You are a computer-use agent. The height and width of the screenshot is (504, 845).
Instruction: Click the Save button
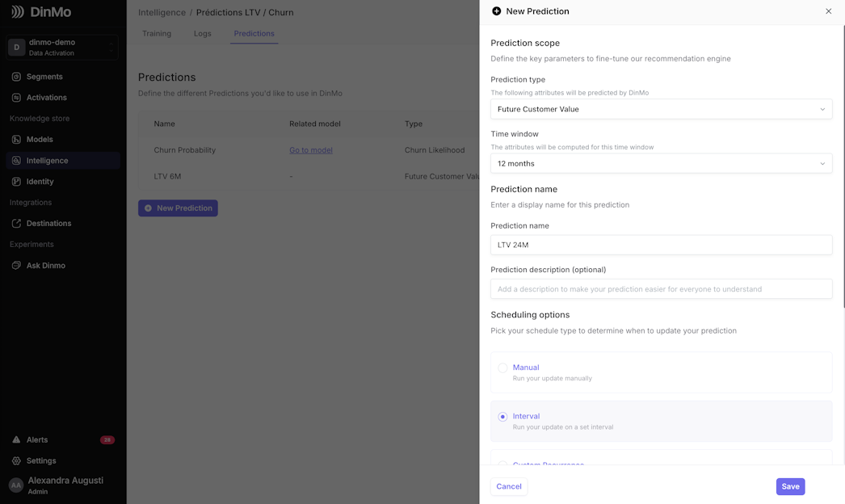(x=790, y=487)
